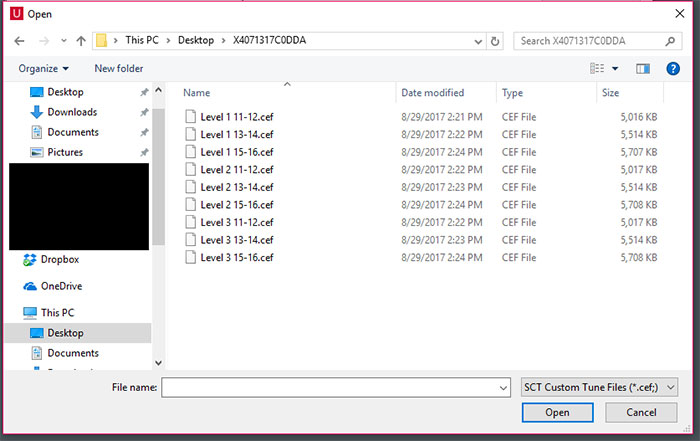Open the change view options dropdown
Image resolution: width=700 pixels, height=441 pixels.
point(615,68)
